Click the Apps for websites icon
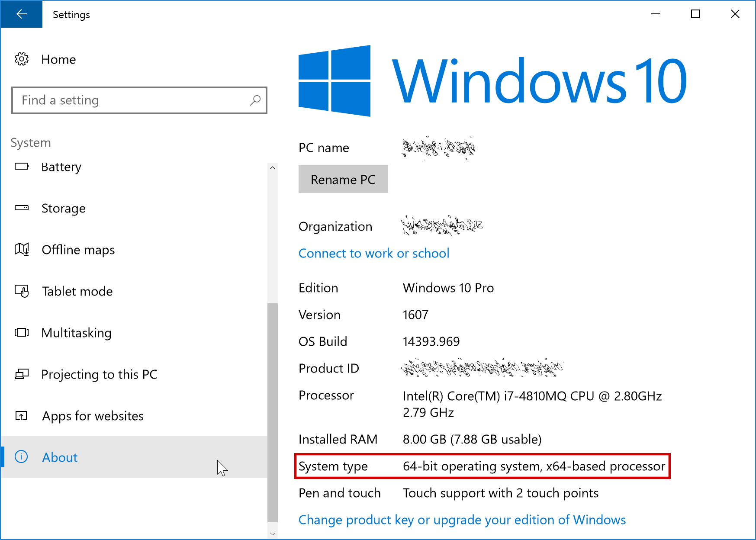The height and width of the screenshot is (540, 756). pos(21,416)
